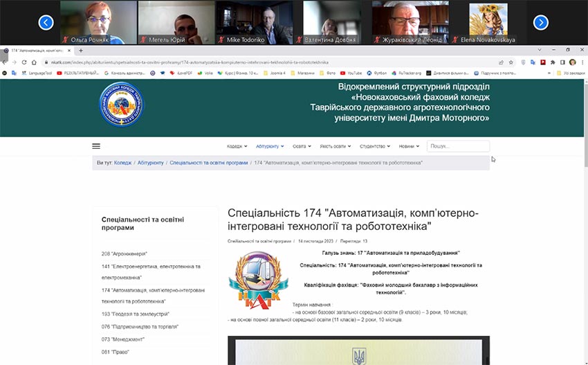Click the share page icon in address bar
This screenshot has width=588, height=365.
coord(501,62)
